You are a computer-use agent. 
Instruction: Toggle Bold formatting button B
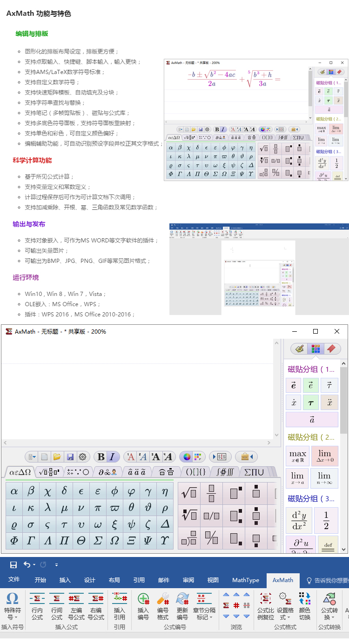[101, 456]
